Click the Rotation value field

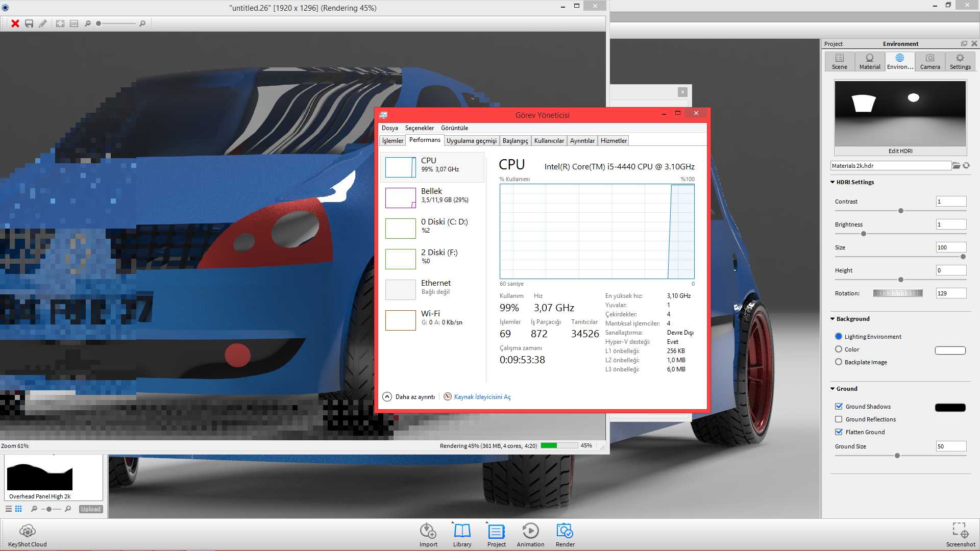click(x=951, y=293)
